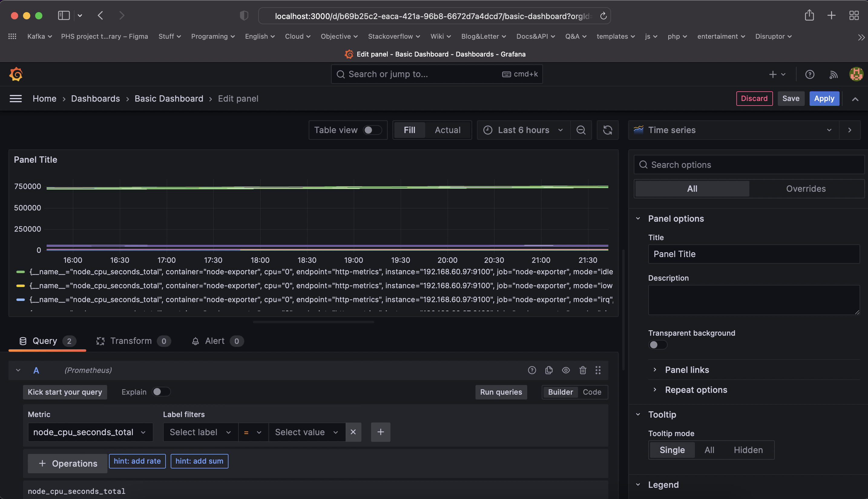Open query A help icon
868x499 pixels.
coord(532,370)
